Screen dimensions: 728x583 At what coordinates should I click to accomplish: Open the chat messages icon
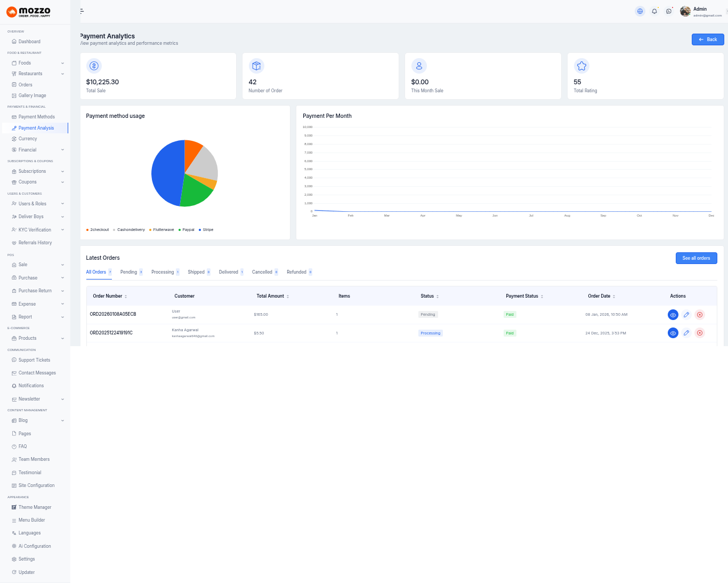point(669,11)
